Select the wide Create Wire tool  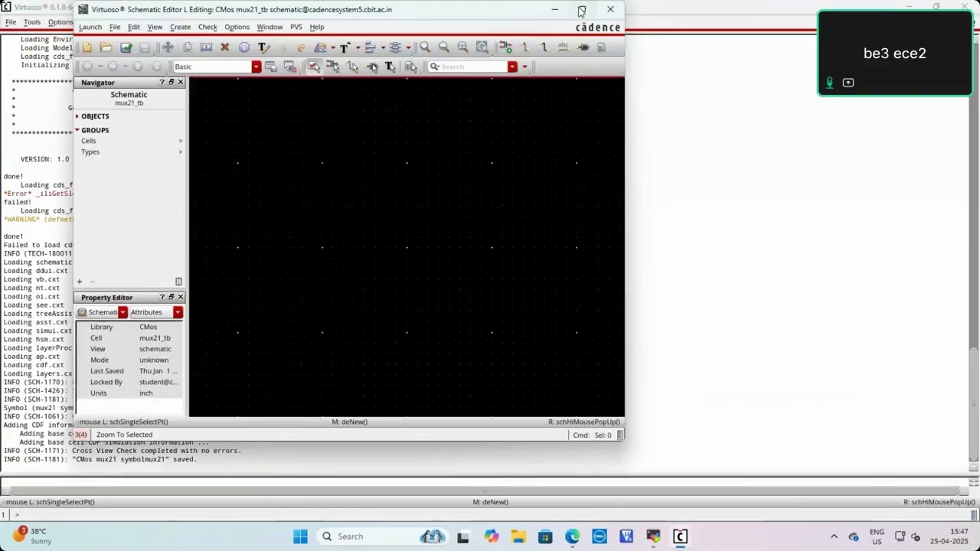(544, 47)
